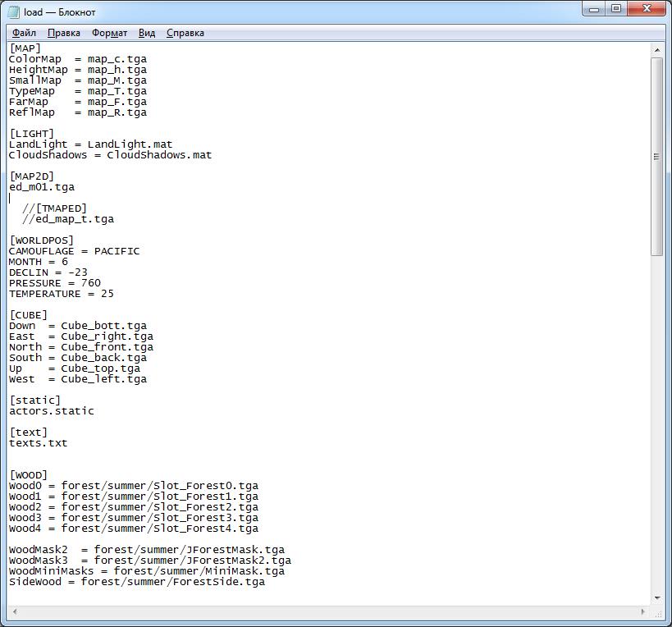Click the Wood1 Slot_Forest1.tga line
This screenshot has width=672, height=627.
134,497
